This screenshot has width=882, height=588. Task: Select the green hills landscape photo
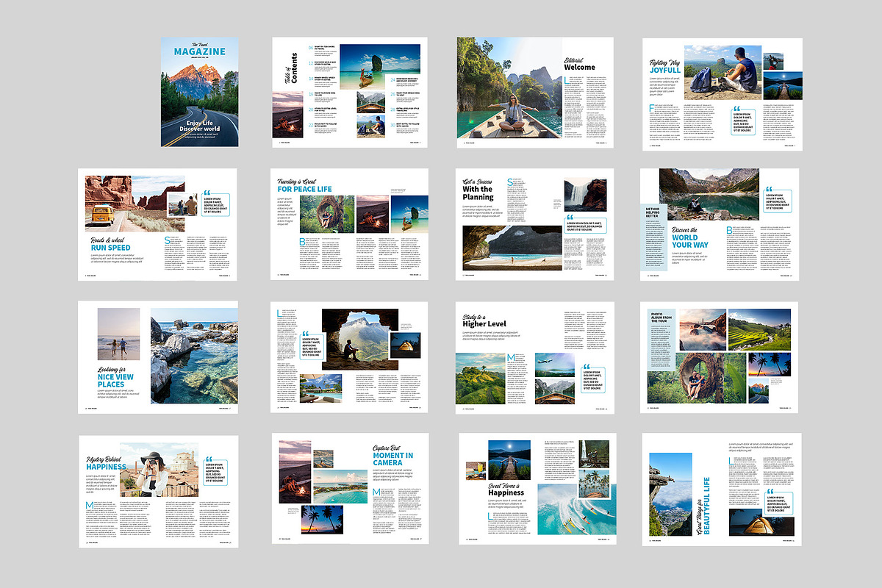tap(481, 378)
